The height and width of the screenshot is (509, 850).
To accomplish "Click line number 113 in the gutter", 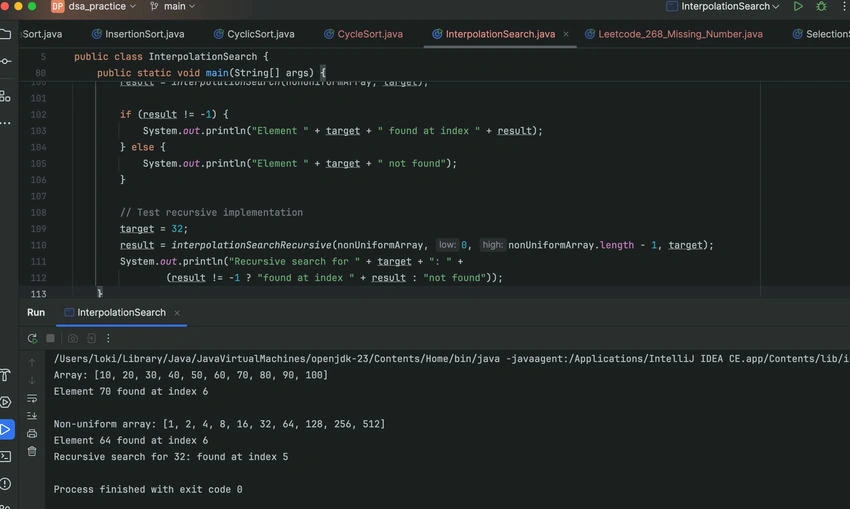I will 38,294.
